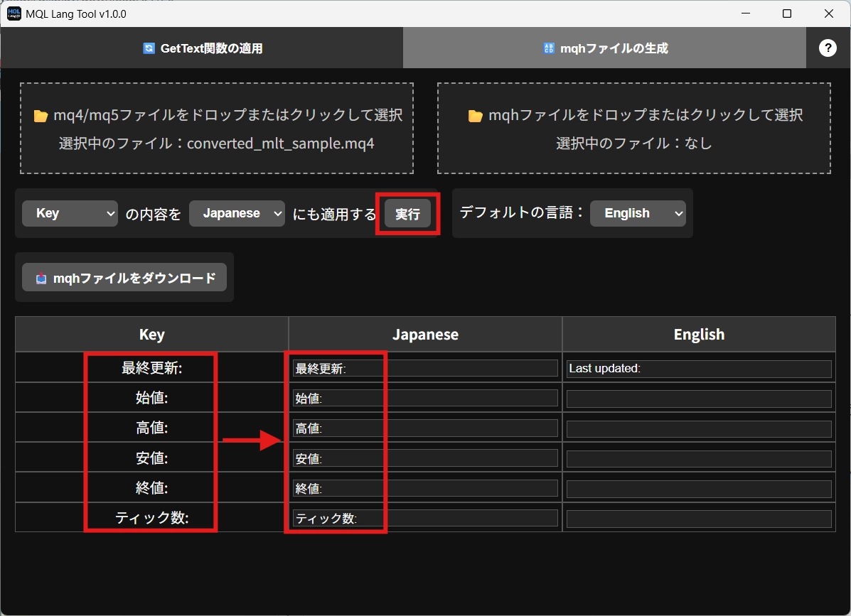Viewport: 851px width, 616px height.
Task: Click the Japanese field for ティック数:
Action: pyautogui.click(x=425, y=519)
